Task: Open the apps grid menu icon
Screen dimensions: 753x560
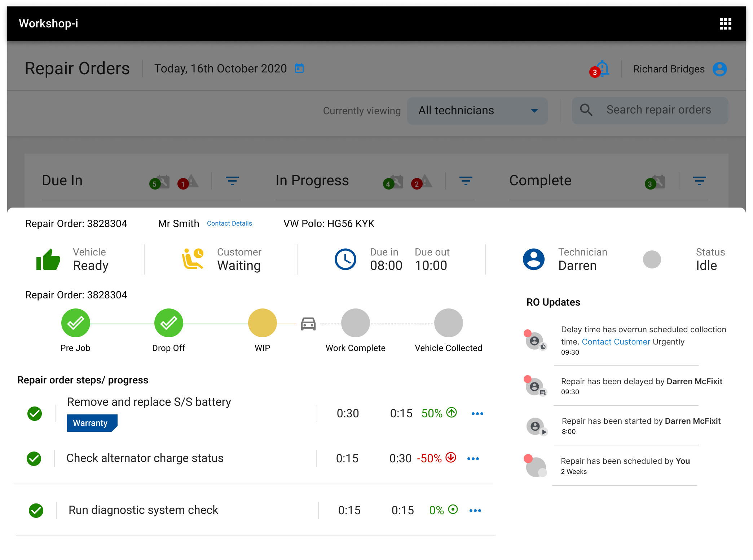Action: click(725, 24)
